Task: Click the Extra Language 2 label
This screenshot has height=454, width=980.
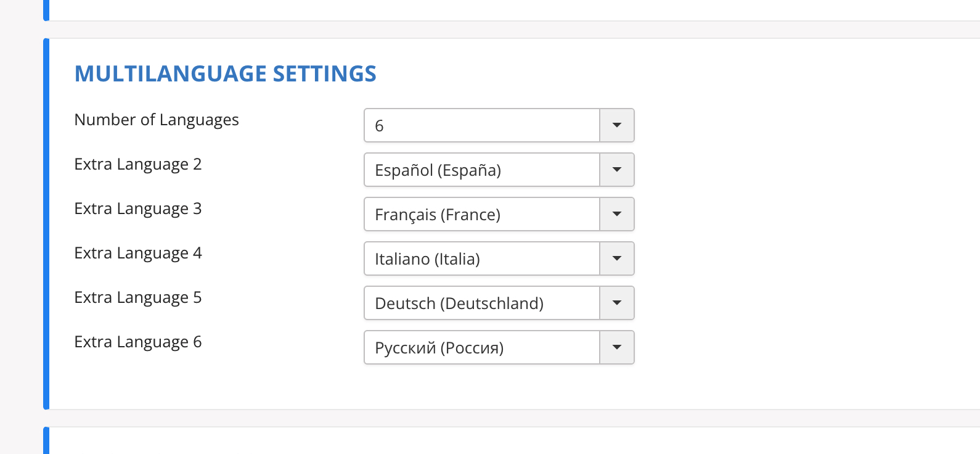Action: [x=137, y=164]
